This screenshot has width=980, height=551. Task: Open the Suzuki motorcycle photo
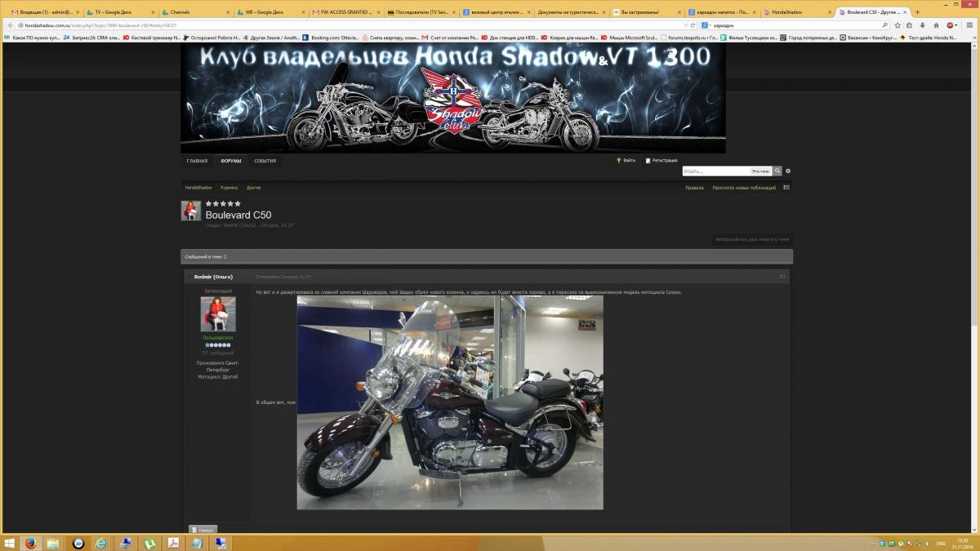point(450,402)
